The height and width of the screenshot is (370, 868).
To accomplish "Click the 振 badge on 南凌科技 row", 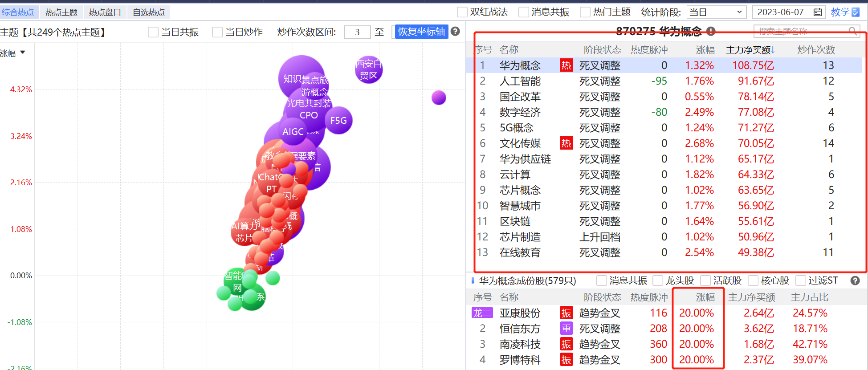I will (566, 344).
